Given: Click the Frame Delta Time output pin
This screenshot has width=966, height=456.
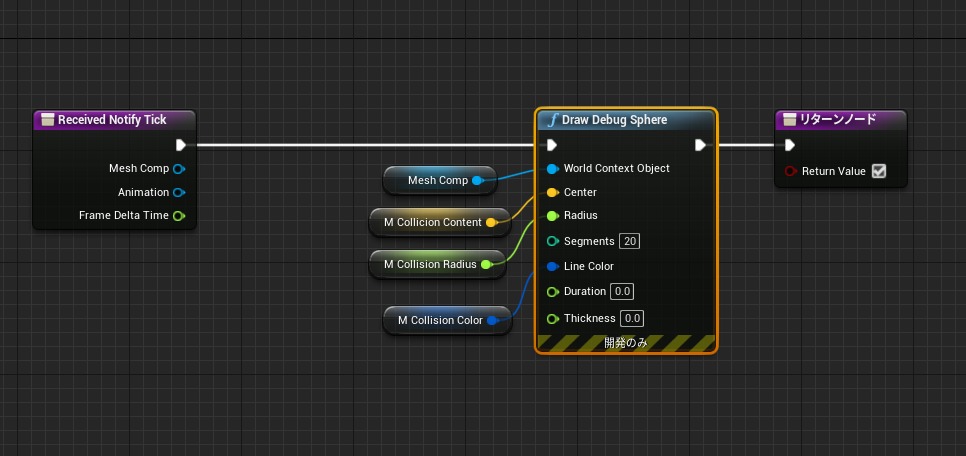Looking at the screenshot, I should pyautogui.click(x=179, y=216).
